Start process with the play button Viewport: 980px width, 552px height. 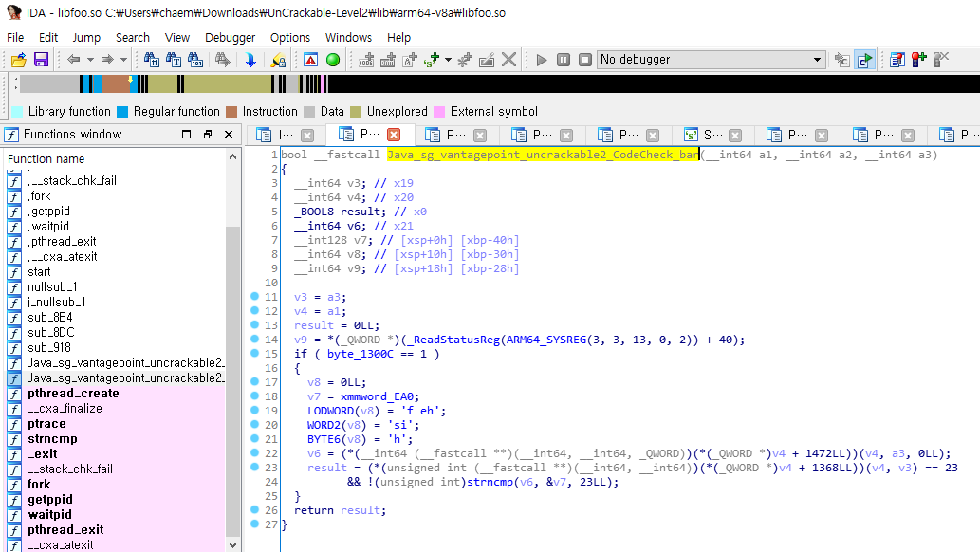[542, 60]
